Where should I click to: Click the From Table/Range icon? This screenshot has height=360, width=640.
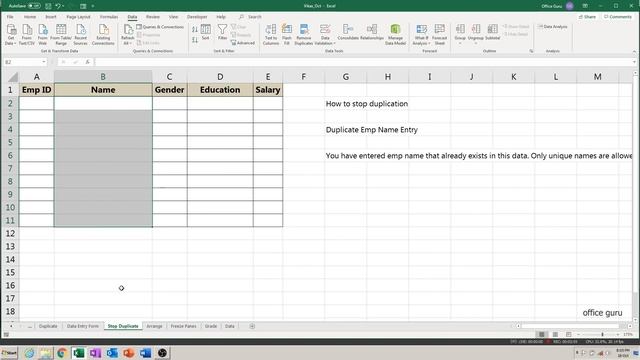[61, 34]
